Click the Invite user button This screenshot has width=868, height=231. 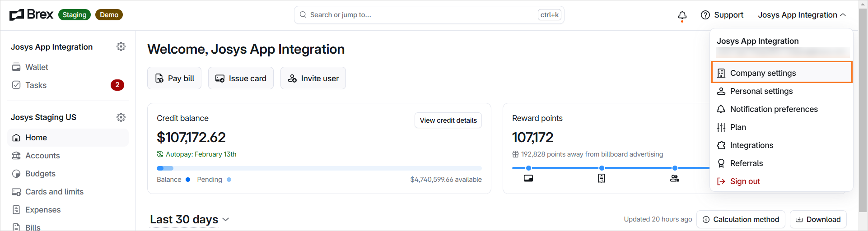point(313,78)
